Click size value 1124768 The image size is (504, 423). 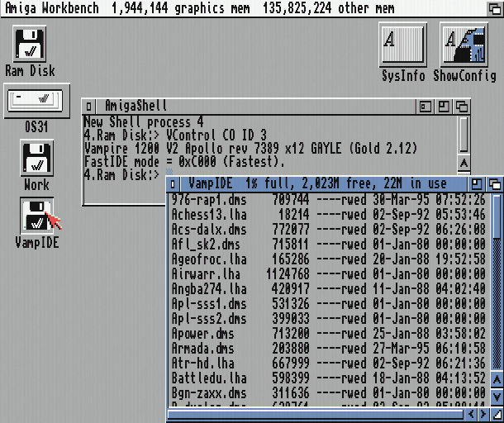click(x=288, y=274)
